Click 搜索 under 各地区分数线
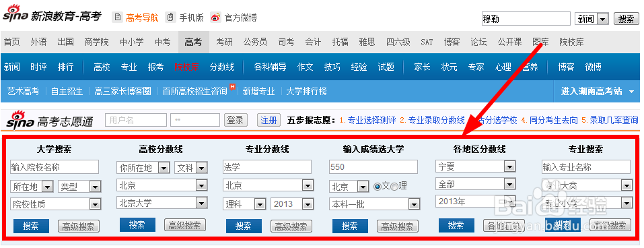 457,225
